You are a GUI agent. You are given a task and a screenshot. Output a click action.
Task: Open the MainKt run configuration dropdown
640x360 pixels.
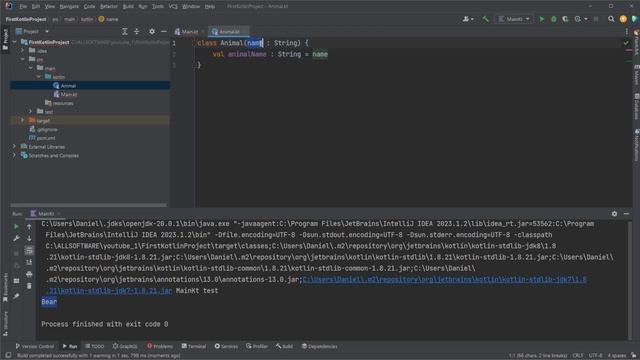[514, 19]
